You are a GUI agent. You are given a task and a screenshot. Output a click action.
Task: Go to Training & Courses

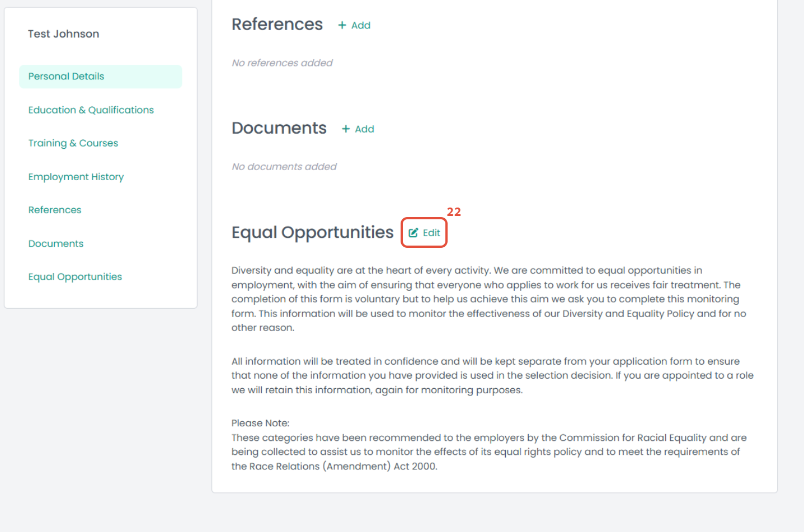coord(73,143)
